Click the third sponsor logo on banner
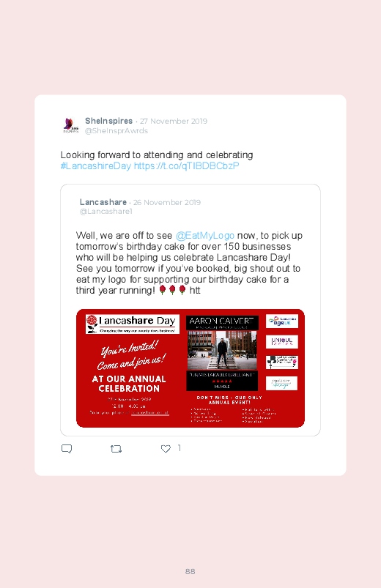This screenshot has height=588, width=381. [282, 362]
